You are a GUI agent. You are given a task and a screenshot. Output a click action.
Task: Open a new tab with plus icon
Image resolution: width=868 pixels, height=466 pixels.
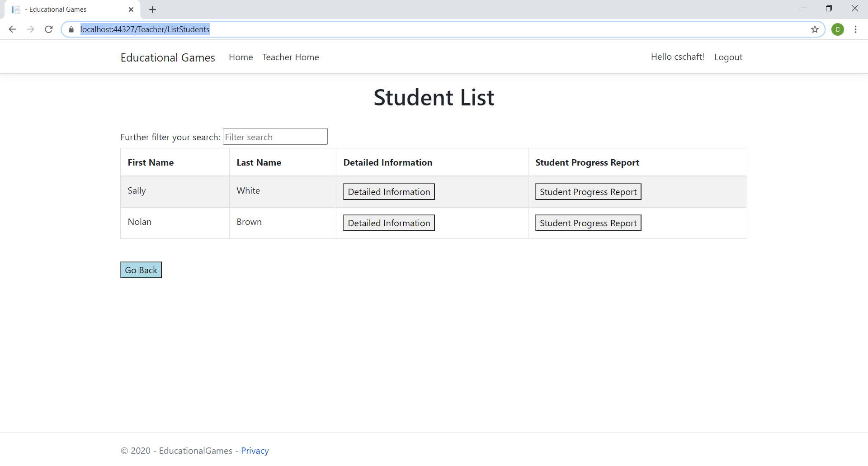pos(153,10)
